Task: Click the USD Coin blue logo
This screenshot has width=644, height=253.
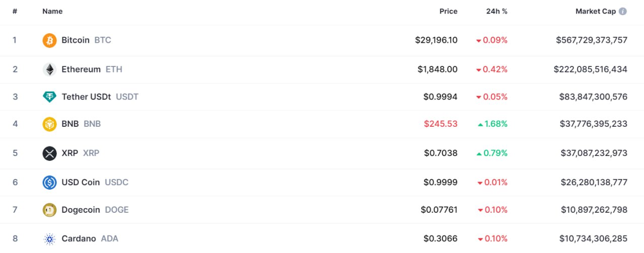Action: point(49,183)
